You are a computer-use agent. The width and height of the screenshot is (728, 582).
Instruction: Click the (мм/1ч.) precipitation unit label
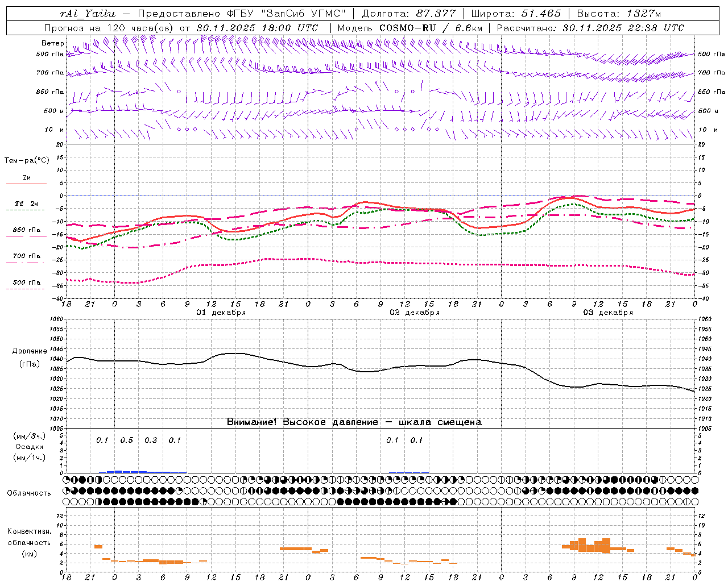tap(30, 458)
